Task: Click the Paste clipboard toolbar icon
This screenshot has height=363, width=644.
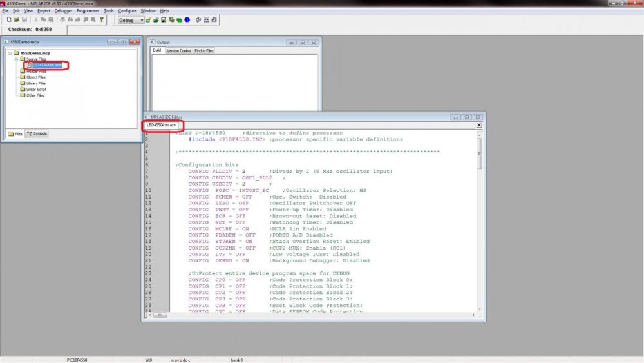Action: (x=51, y=19)
